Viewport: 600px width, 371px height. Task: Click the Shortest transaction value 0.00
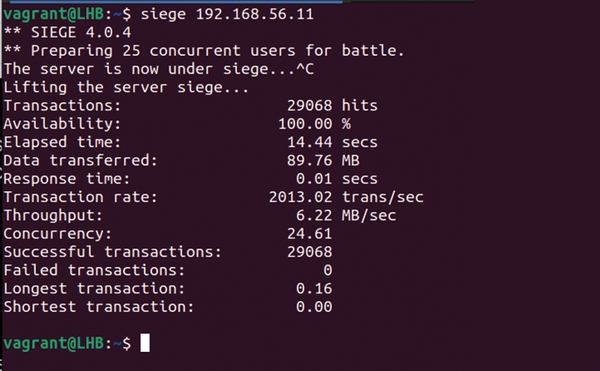point(314,307)
